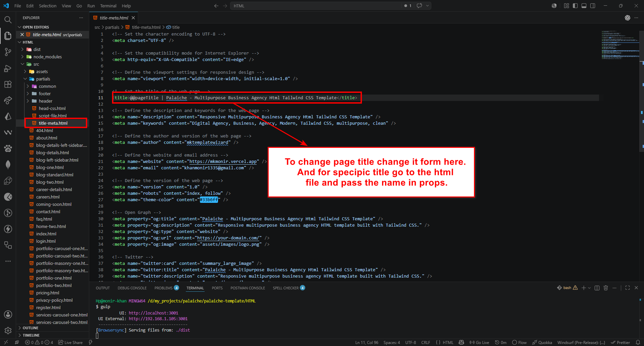
Task: Open the http://localhost:3001 link in terminal
Action: (153, 313)
